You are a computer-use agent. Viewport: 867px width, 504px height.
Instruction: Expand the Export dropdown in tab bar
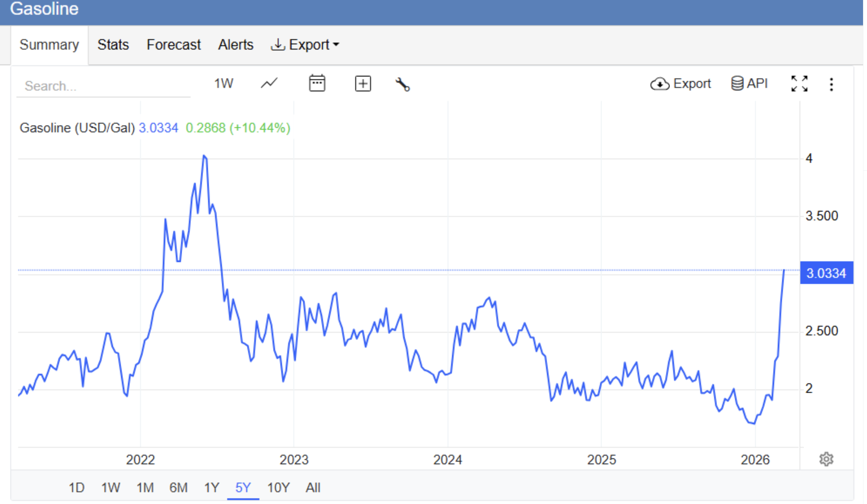tap(305, 45)
